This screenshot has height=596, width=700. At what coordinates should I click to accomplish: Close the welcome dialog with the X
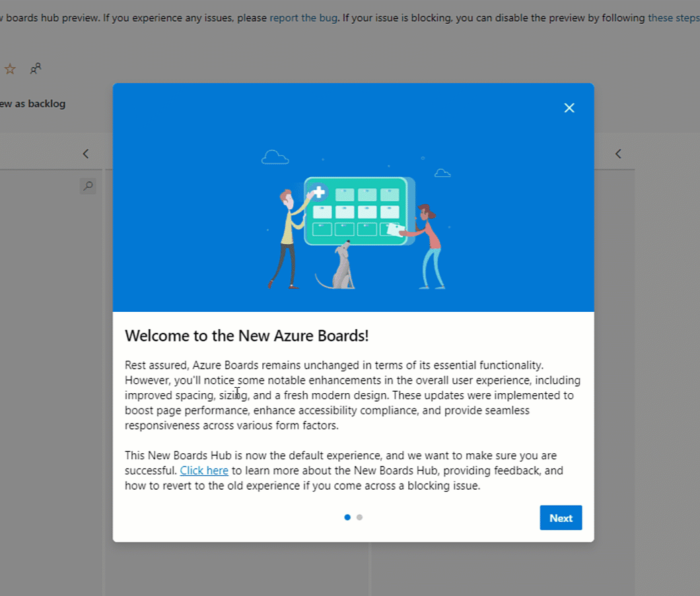pyautogui.click(x=569, y=107)
